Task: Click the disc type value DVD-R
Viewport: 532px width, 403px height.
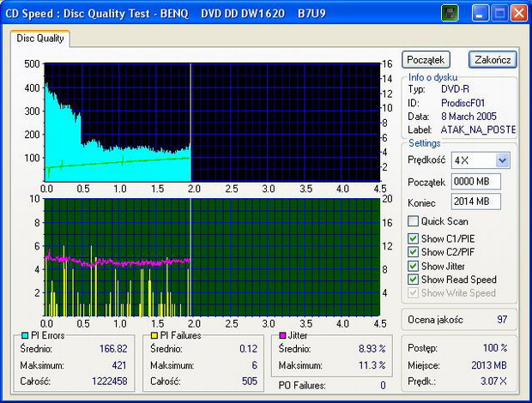Action: pos(455,89)
